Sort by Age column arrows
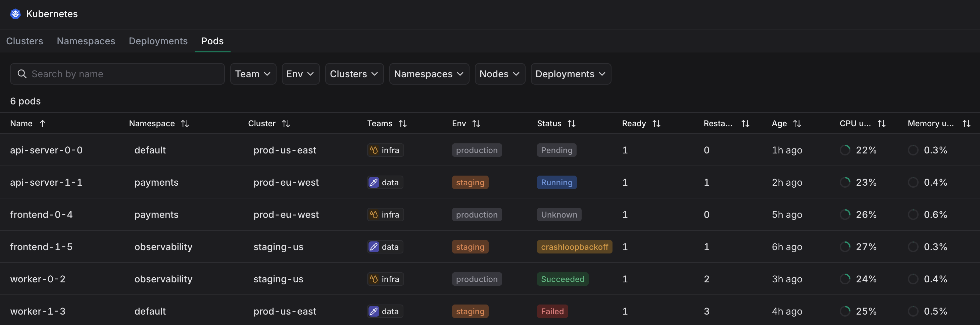Viewport: 980px width, 325px height. [797, 123]
